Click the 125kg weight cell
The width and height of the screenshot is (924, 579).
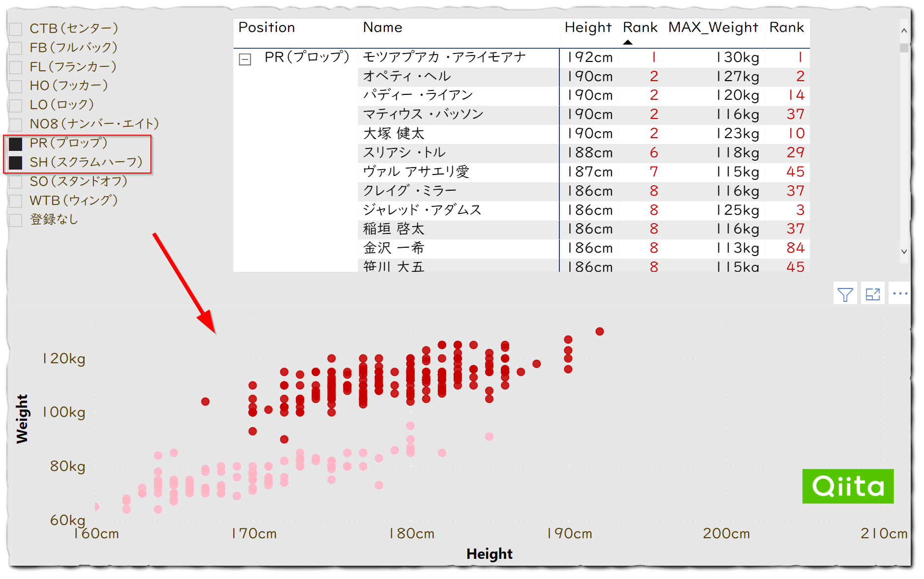pos(737,210)
